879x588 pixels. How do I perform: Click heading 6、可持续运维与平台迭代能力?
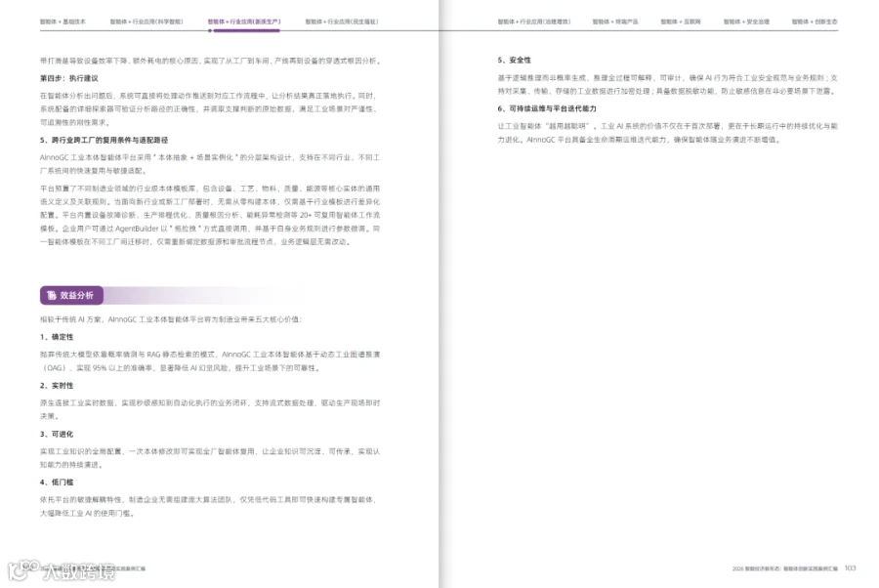tap(547, 108)
